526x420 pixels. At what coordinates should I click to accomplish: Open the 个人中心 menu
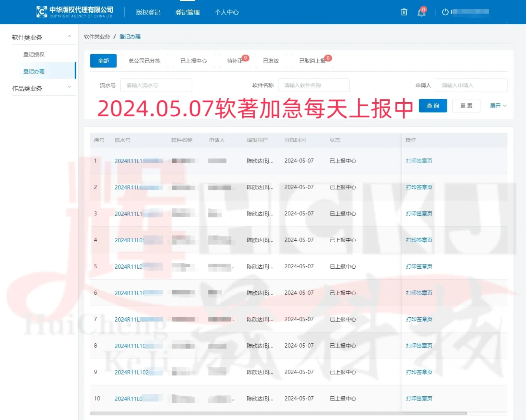tap(226, 12)
